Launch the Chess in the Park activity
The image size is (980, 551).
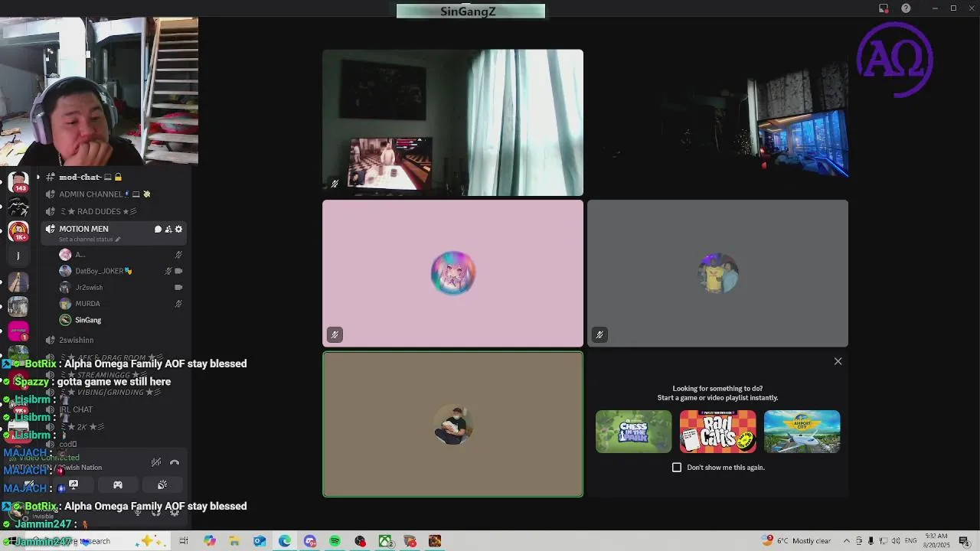[633, 431]
